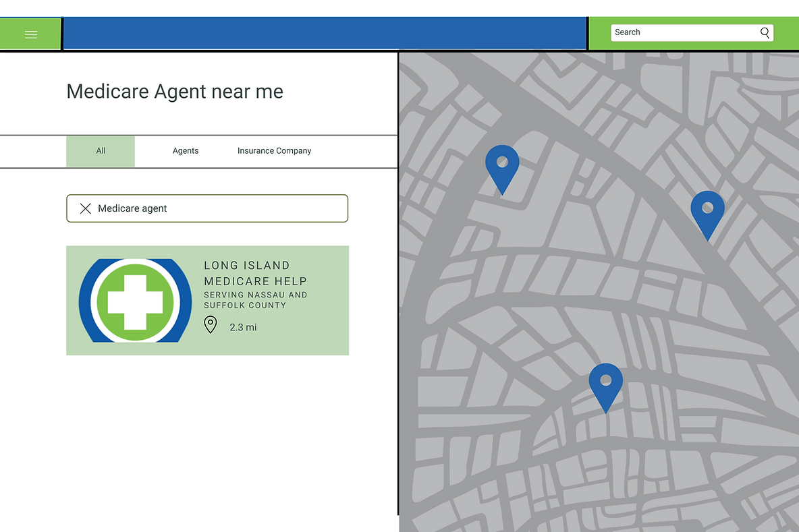Click the Medicare Agent near me heading

[175, 92]
